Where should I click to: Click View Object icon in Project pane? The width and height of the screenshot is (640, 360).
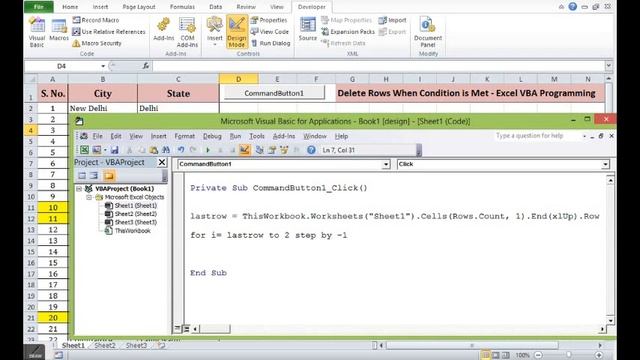(x=94, y=176)
